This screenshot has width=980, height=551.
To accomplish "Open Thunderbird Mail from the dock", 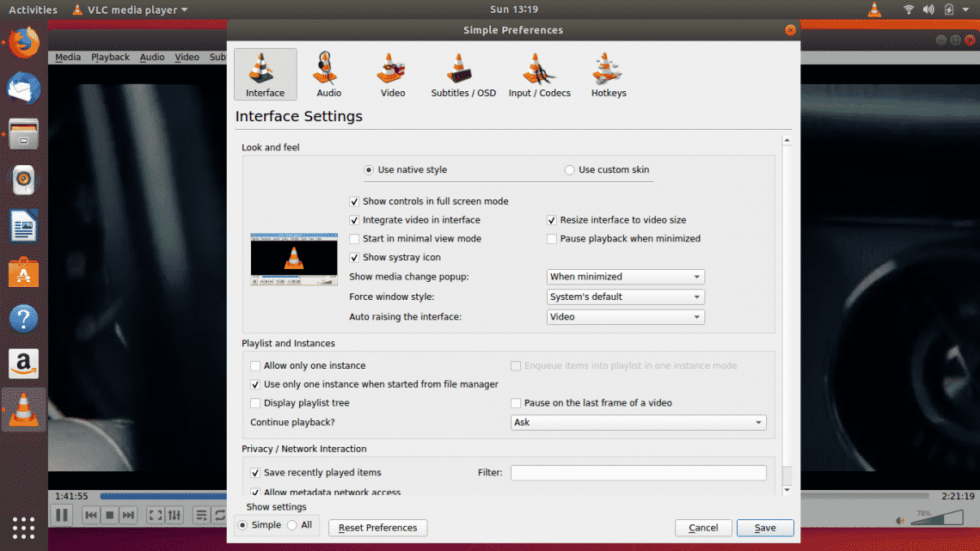I will click(x=24, y=88).
